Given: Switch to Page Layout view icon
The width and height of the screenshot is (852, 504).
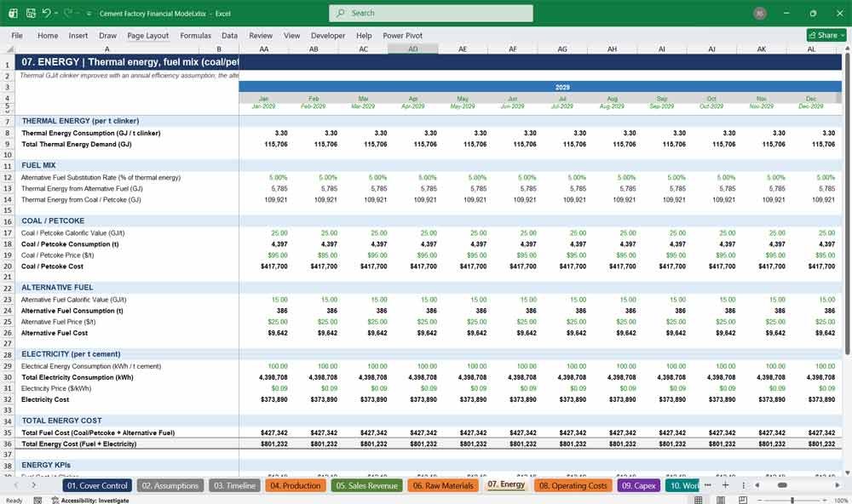Looking at the screenshot, I should tap(721, 500).
